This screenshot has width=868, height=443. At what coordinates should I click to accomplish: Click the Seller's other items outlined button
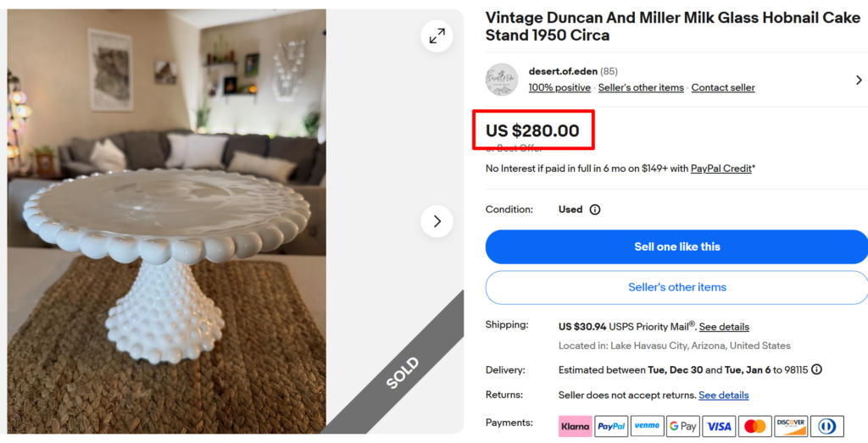(676, 287)
